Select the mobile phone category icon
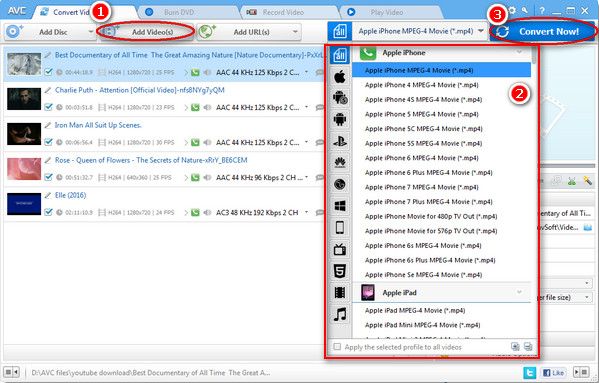 pos(340,228)
